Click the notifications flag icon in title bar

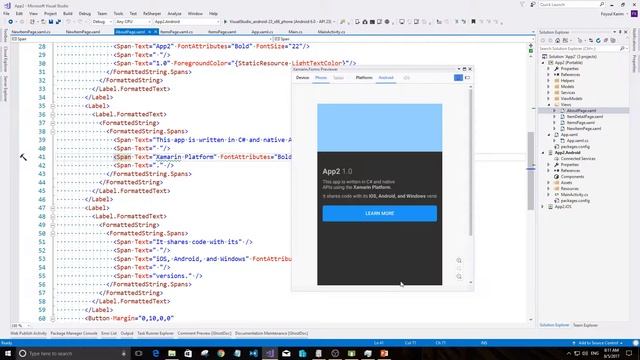[522, 4]
